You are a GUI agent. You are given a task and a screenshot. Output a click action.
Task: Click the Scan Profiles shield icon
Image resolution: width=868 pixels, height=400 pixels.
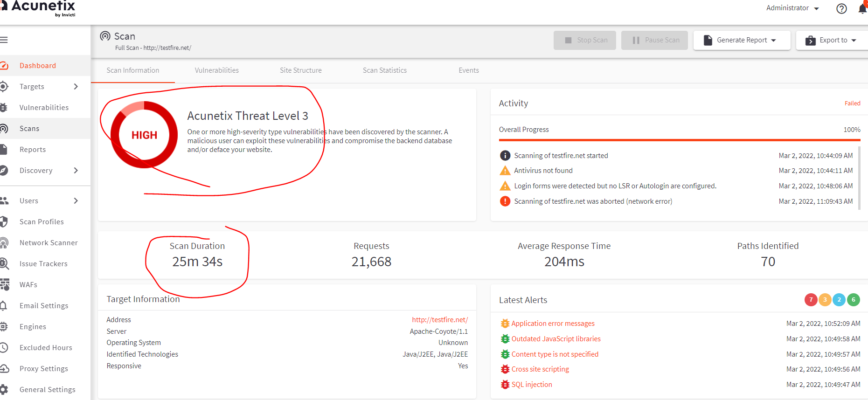point(4,222)
